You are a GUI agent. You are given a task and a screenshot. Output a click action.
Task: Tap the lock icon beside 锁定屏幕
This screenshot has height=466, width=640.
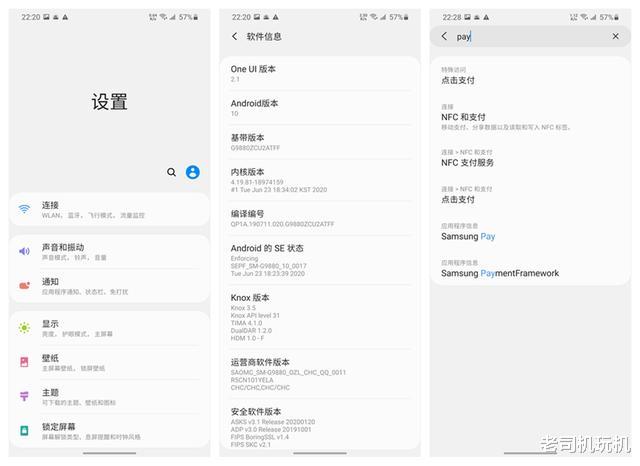[24, 430]
